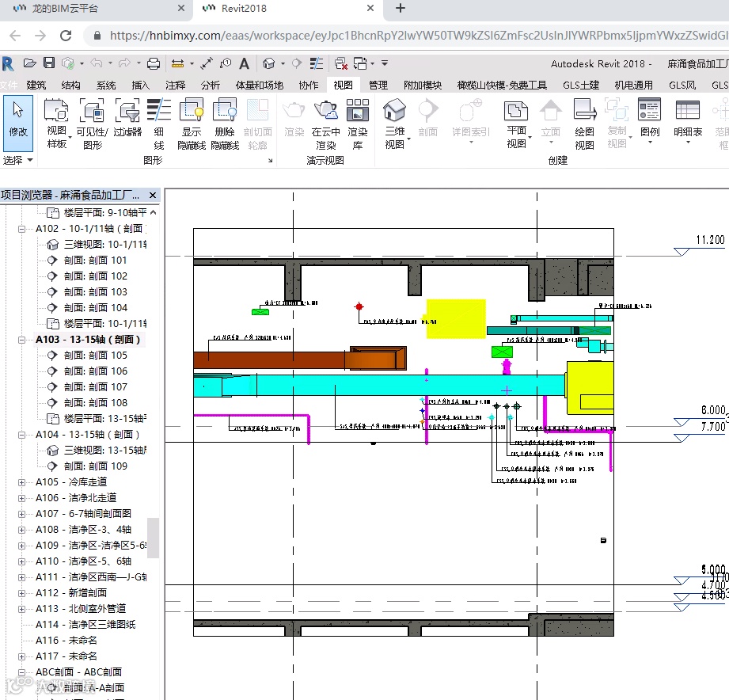Open the Visibility/Graphics tool
729x700 pixels.
click(x=92, y=124)
